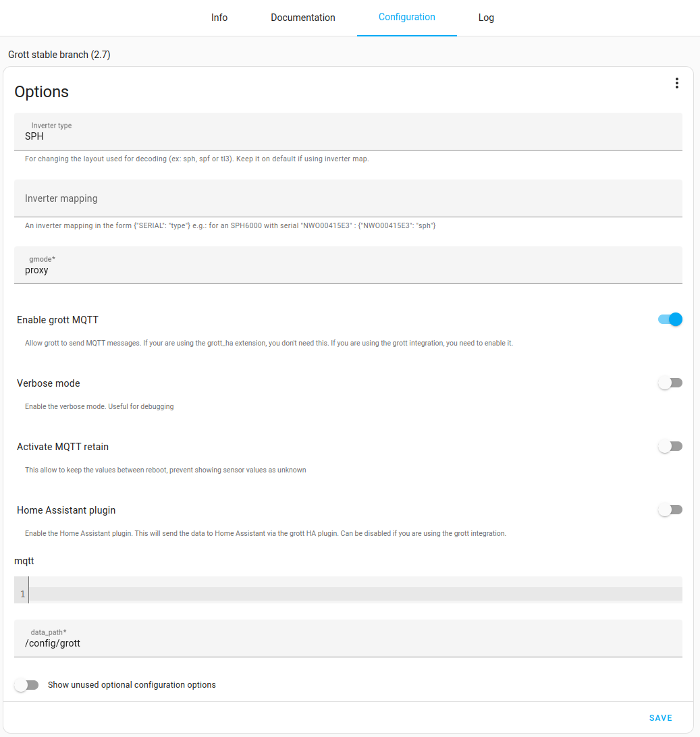Click the SAVE button
This screenshot has height=737, width=700.
(660, 717)
